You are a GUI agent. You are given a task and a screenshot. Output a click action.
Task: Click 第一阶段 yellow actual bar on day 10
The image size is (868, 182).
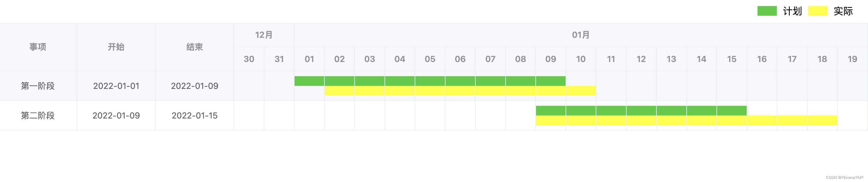581,90
